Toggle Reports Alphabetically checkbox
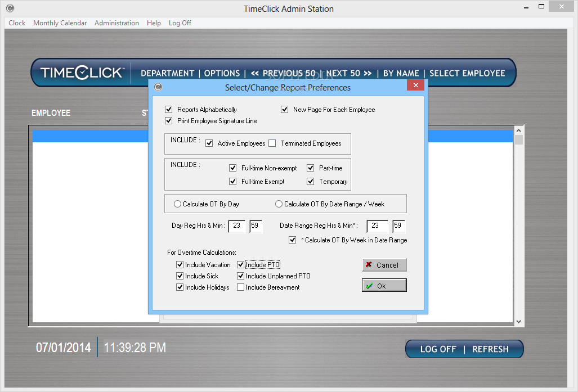The image size is (578, 392). tap(169, 110)
